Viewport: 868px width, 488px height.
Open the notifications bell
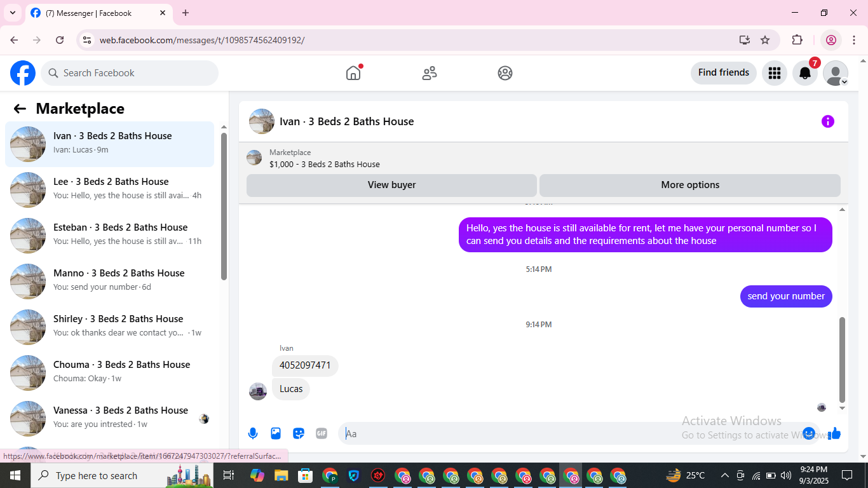(805, 73)
